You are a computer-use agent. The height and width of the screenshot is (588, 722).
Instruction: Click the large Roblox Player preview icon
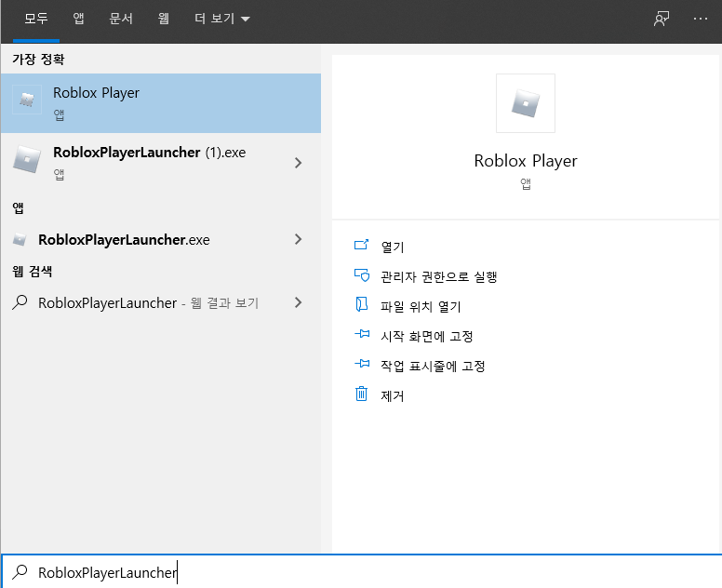tap(526, 103)
